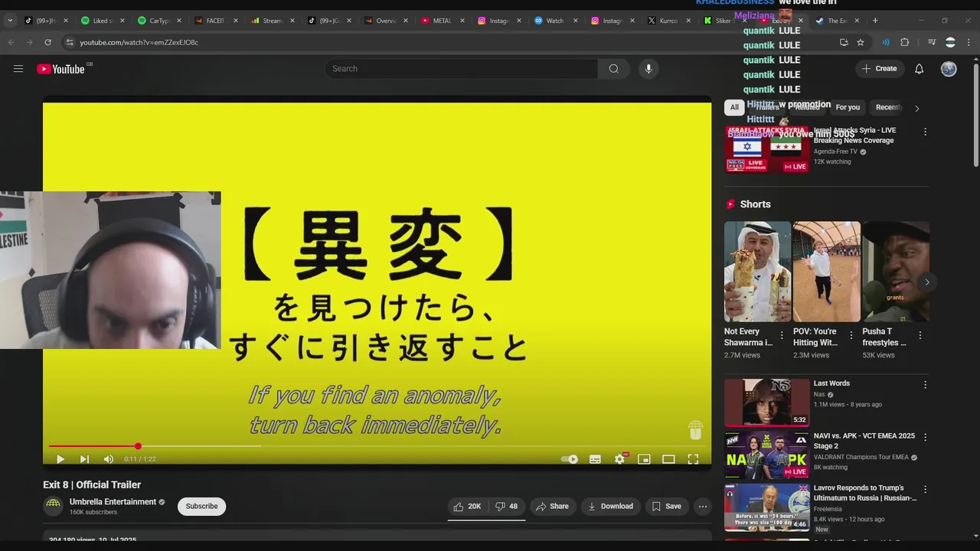Open the player settings gear
This screenshot has width=980, height=551.
pyautogui.click(x=619, y=459)
